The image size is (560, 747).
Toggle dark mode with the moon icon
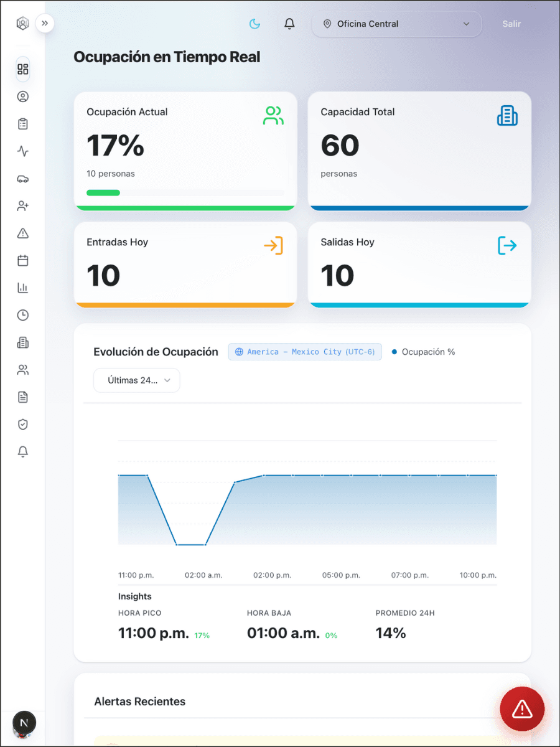(254, 24)
